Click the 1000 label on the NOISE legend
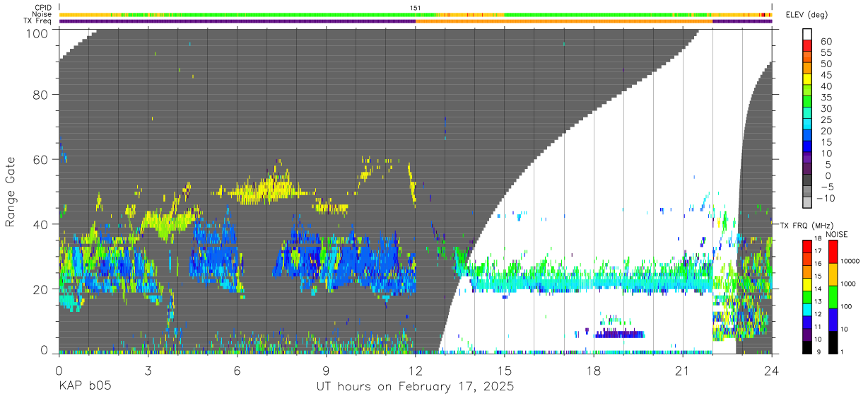 pyautogui.click(x=848, y=284)
